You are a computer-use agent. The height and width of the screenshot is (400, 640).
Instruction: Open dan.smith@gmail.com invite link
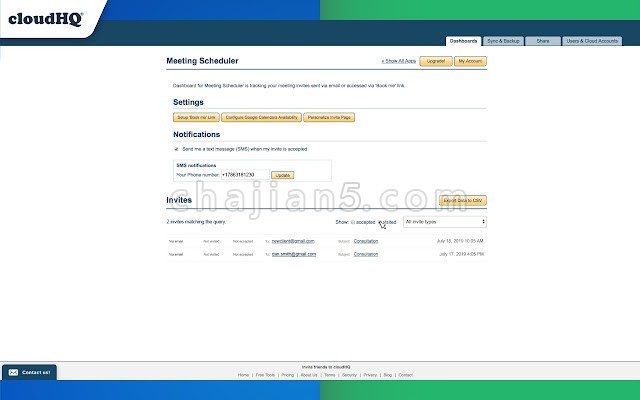294,254
